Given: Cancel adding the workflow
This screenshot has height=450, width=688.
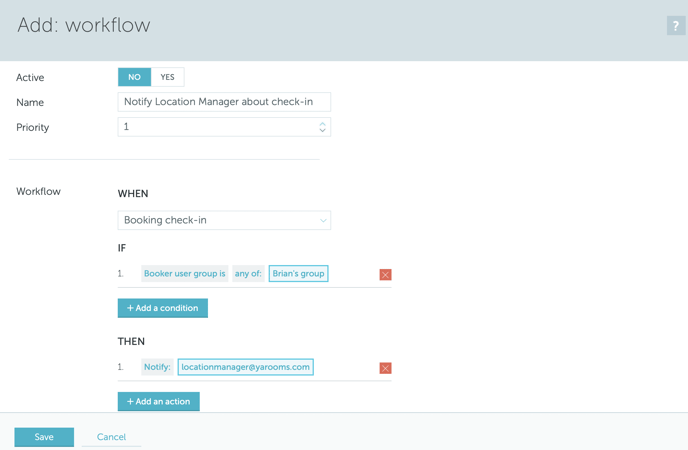Looking at the screenshot, I should pos(111,437).
